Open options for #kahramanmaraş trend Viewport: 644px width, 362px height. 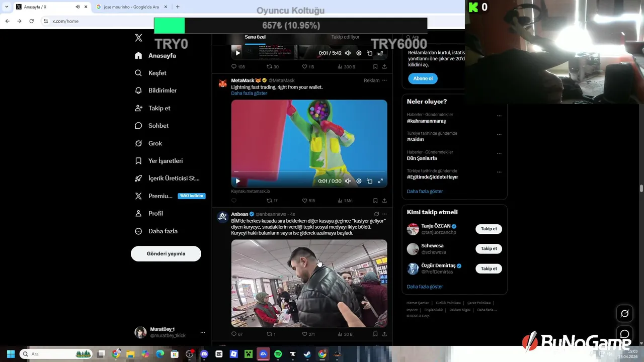(x=499, y=116)
